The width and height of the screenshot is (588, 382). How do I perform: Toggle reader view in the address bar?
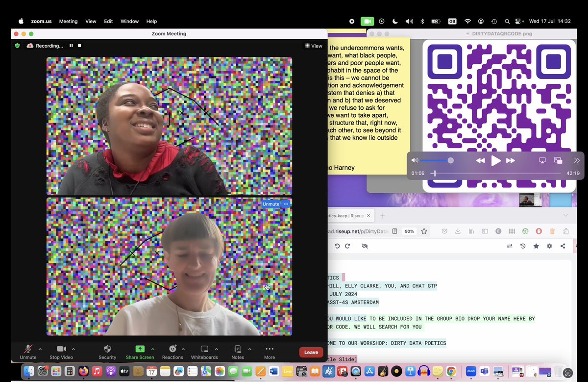coord(395,231)
